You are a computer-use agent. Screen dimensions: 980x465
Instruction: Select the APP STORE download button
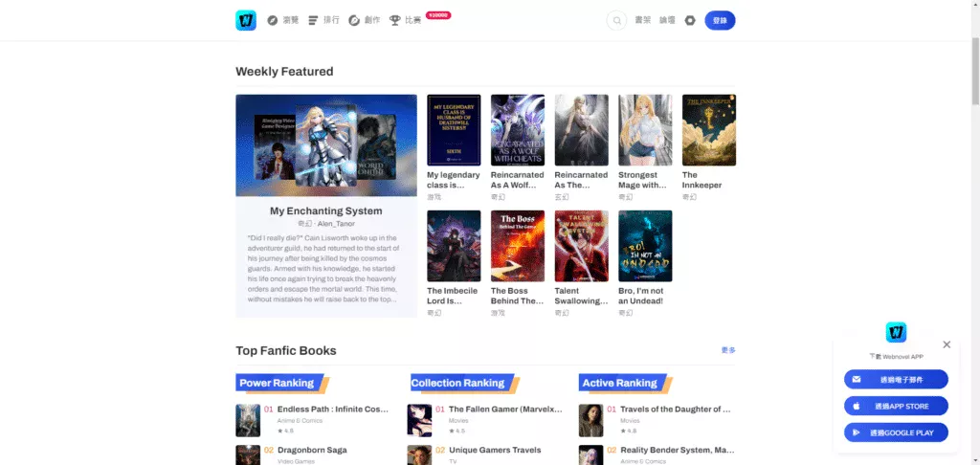click(896, 406)
